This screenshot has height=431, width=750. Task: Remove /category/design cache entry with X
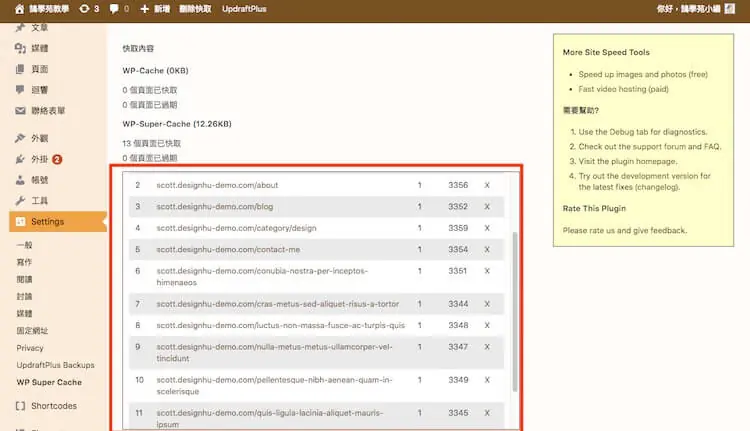487,228
